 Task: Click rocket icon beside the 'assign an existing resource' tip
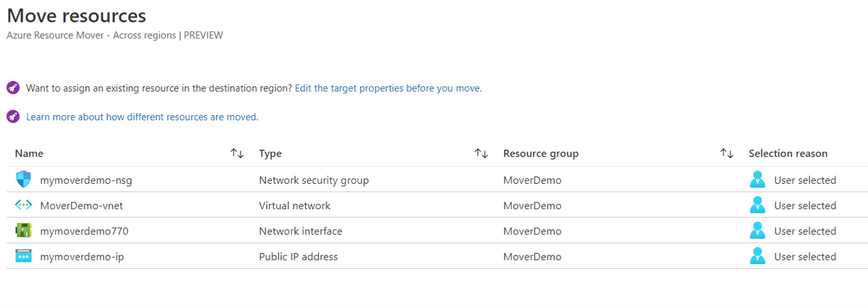pos(13,88)
